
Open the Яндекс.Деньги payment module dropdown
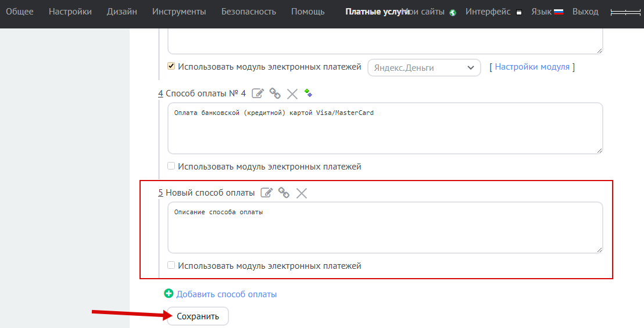click(424, 68)
